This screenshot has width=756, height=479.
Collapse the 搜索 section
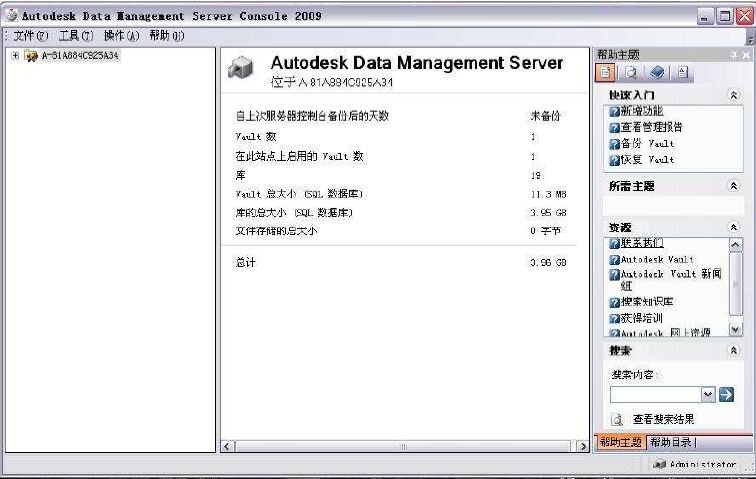[x=733, y=350]
